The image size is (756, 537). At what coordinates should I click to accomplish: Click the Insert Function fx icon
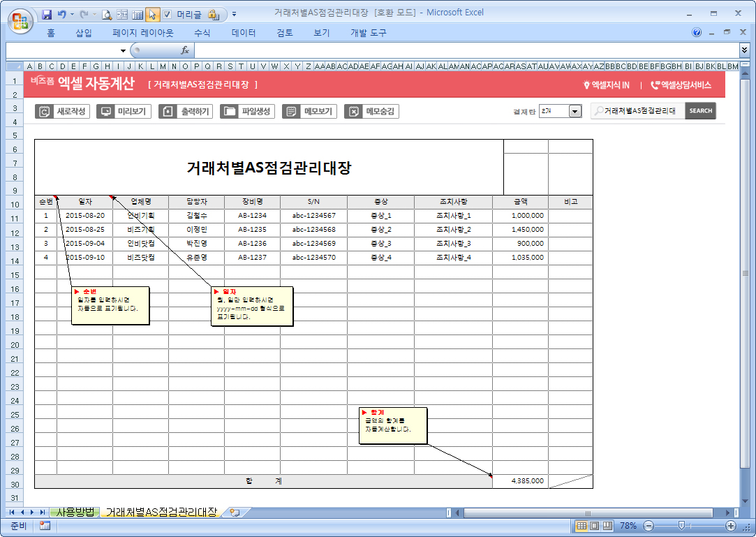pyautogui.click(x=185, y=50)
